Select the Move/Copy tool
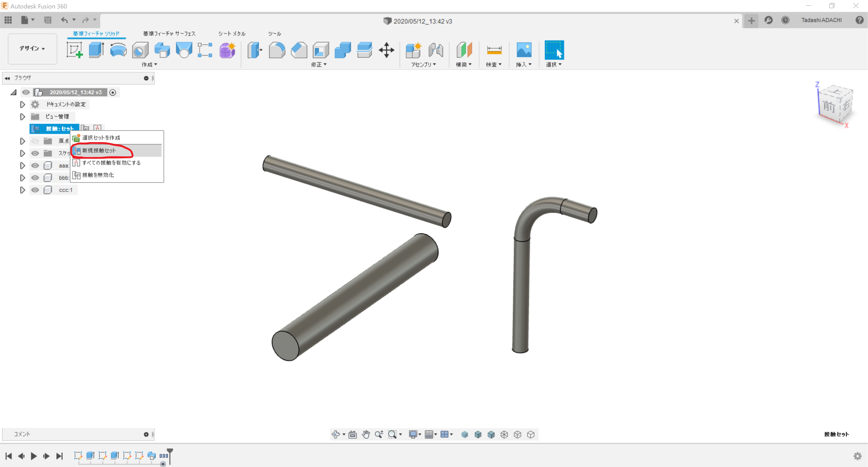 point(387,50)
